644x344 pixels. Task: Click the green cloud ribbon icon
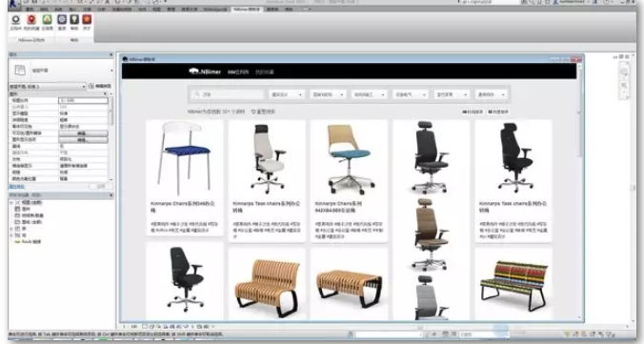click(x=47, y=20)
